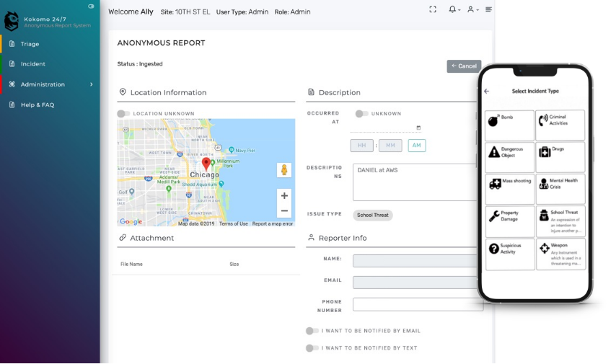
Task: Click the Location Information pin icon
Action: click(123, 92)
